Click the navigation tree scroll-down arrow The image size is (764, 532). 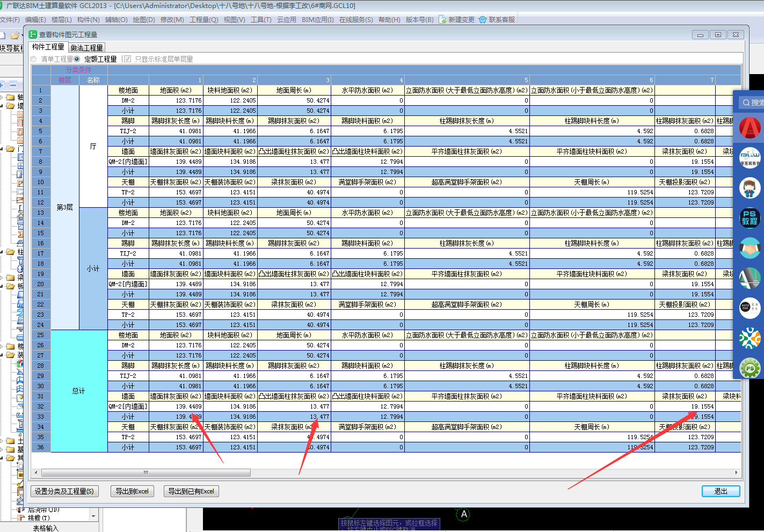(94, 516)
